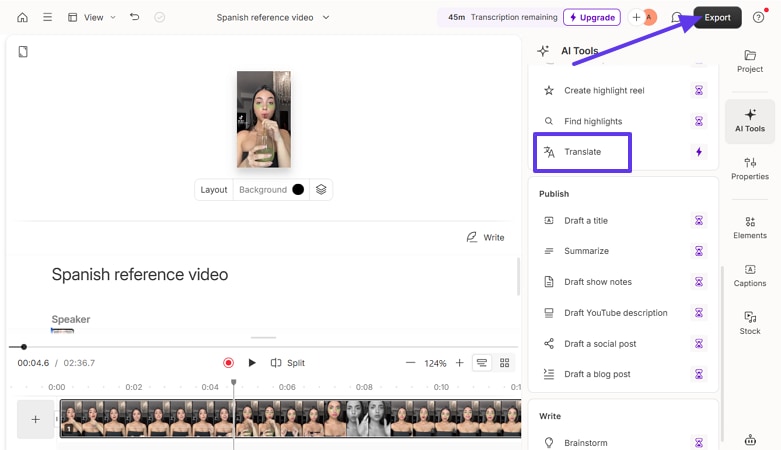Undo the last action
781x450 pixels.
coord(134,17)
